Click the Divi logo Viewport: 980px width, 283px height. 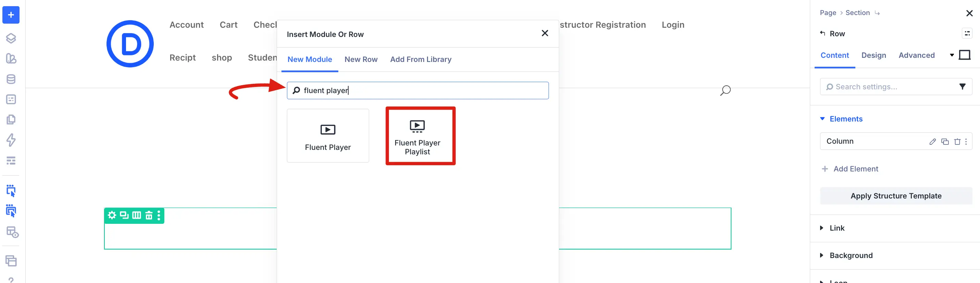click(130, 44)
